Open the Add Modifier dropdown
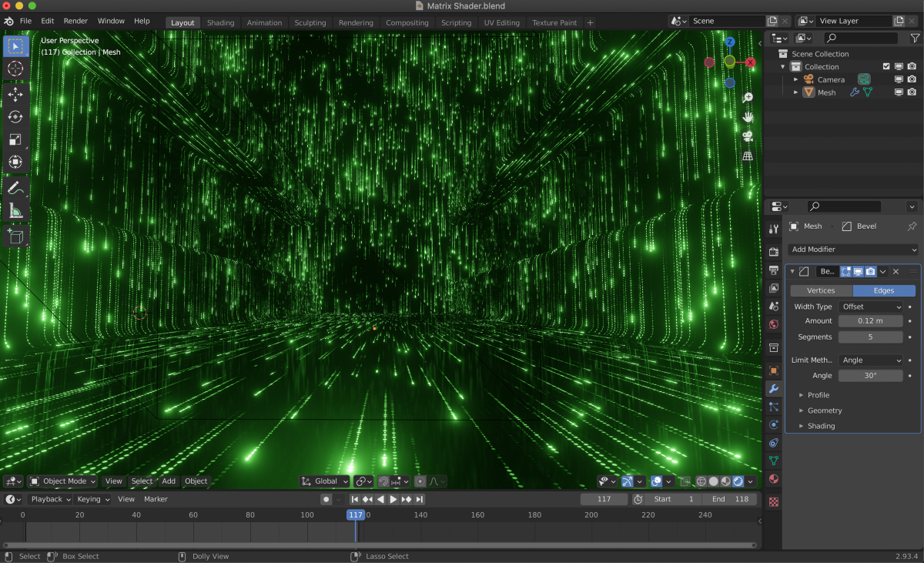 [853, 250]
